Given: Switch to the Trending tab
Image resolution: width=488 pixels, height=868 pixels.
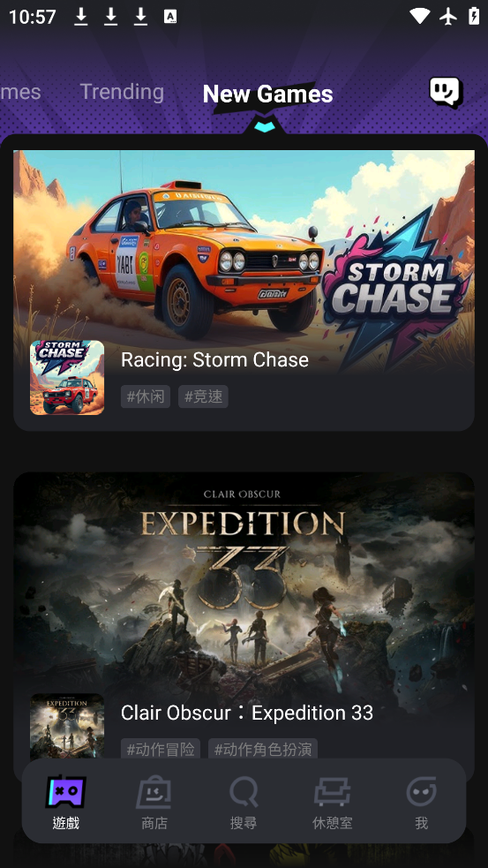Looking at the screenshot, I should [x=122, y=92].
